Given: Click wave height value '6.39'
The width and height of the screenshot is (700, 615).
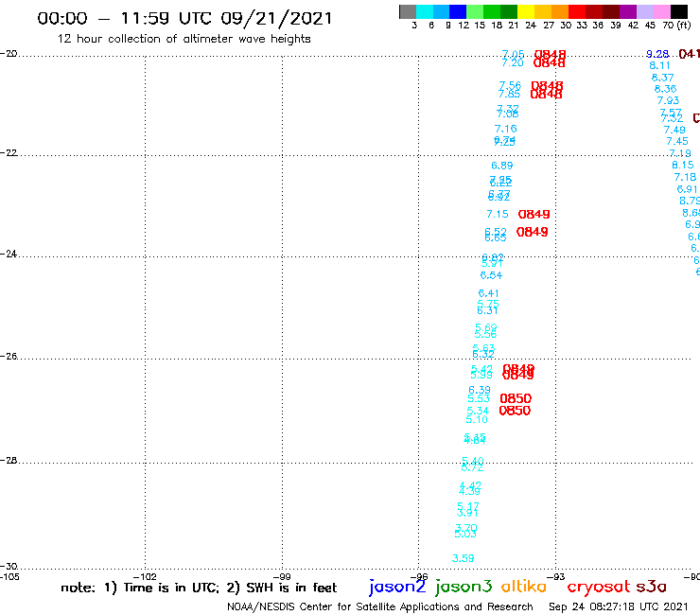Looking at the screenshot, I should [x=480, y=390].
